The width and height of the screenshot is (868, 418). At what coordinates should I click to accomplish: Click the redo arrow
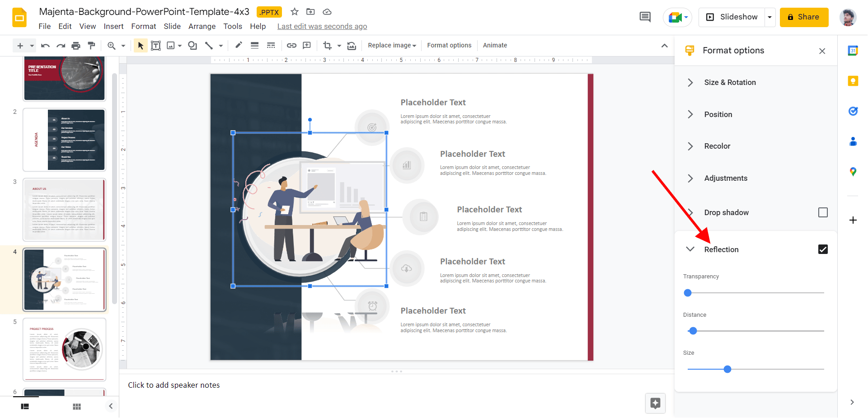(x=61, y=46)
